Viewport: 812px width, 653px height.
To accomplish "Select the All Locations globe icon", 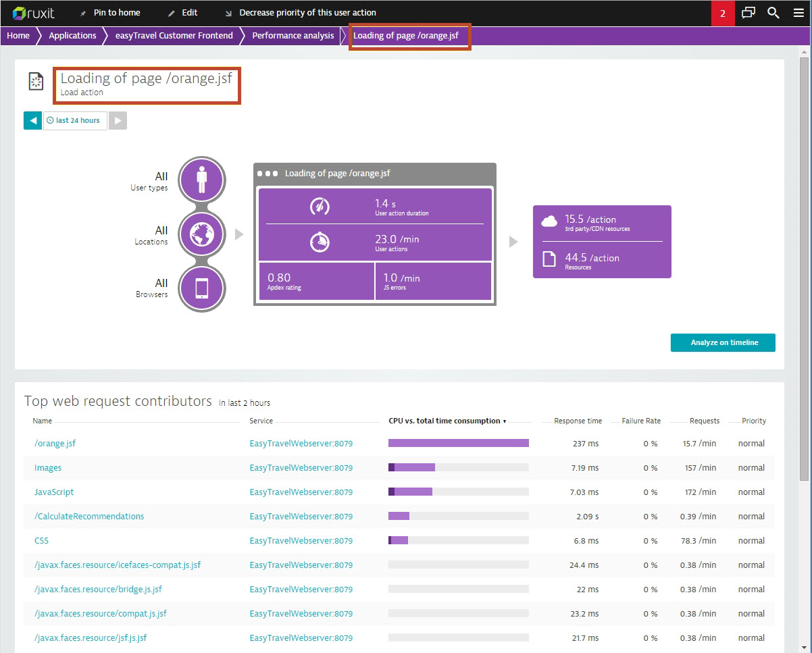I will 202,234.
